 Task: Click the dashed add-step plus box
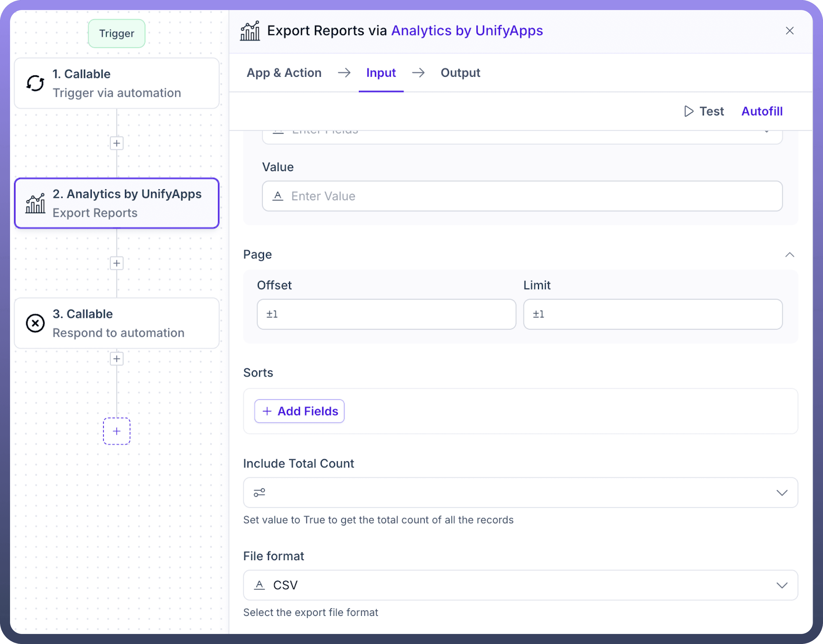[x=117, y=431]
